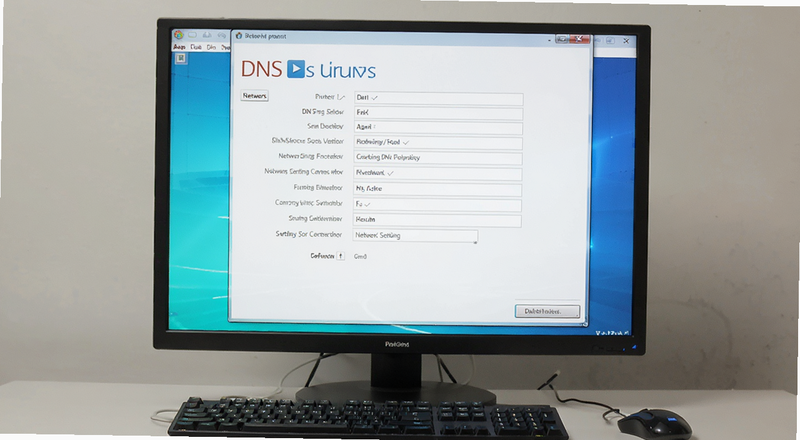Image resolution: width=800 pixels, height=440 pixels.
Task: Click the field containing 'Ns Achie'
Action: pos(438,189)
